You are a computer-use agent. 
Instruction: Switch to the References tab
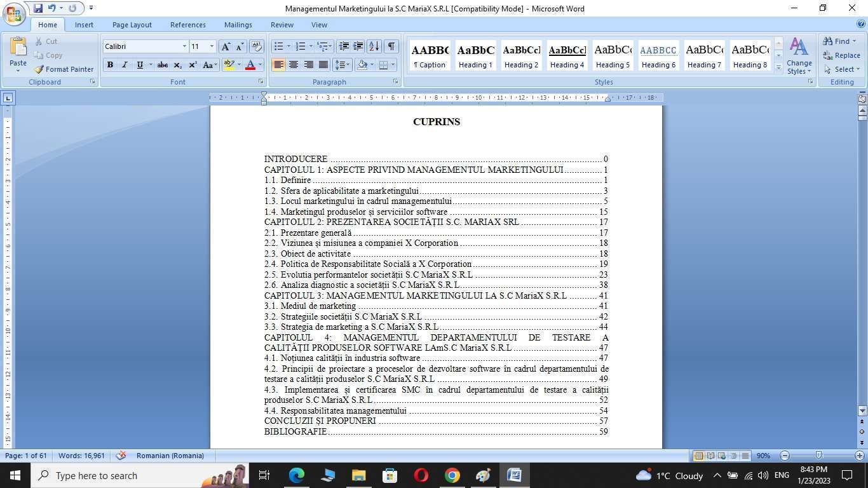point(187,25)
